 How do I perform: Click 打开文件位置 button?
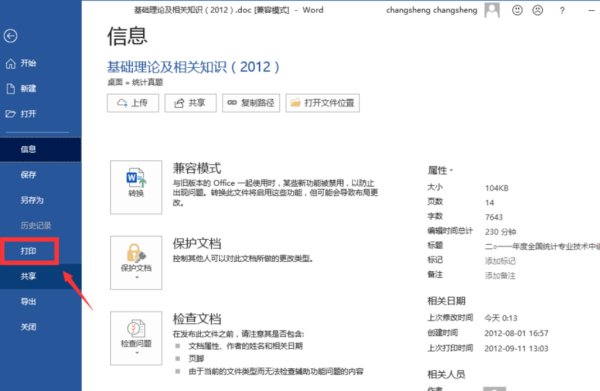coord(323,103)
